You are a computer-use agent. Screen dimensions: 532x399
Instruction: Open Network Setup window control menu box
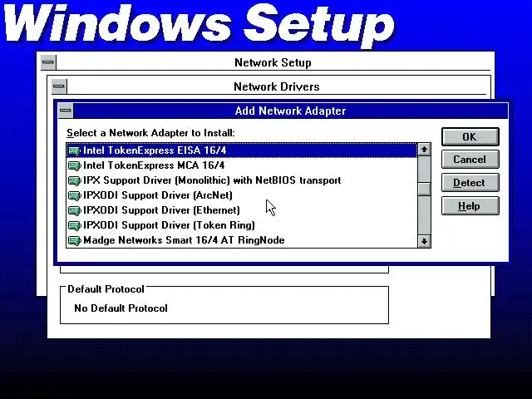click(x=48, y=62)
